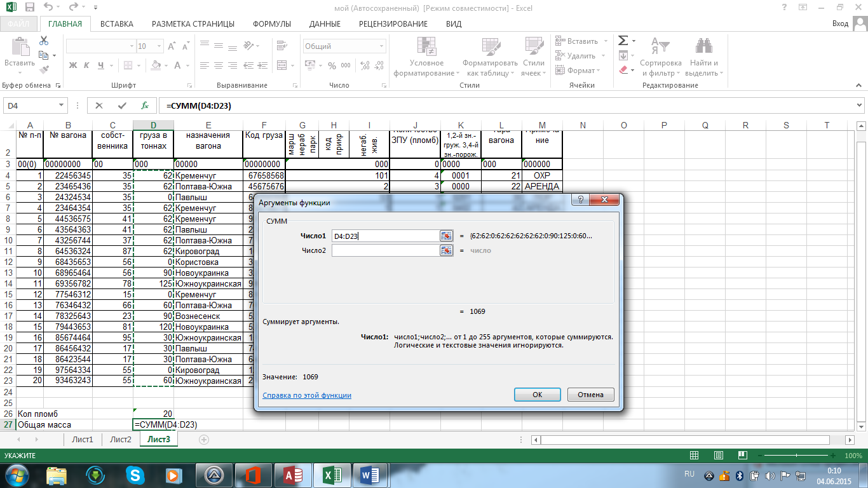Viewport: 868px width, 488px height.
Task: Switch to the ФОРМУЛЫ ribbon tab
Action: click(x=272, y=24)
